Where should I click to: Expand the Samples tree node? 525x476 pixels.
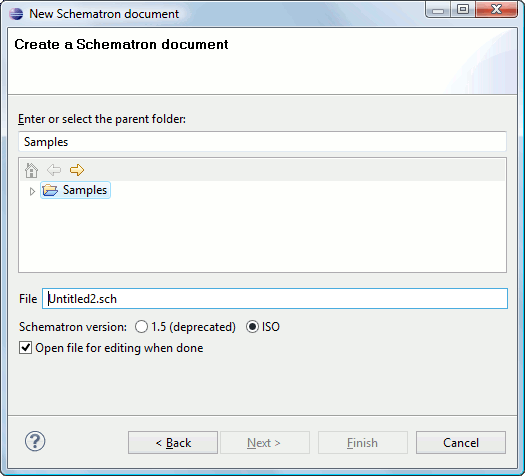pos(32,191)
